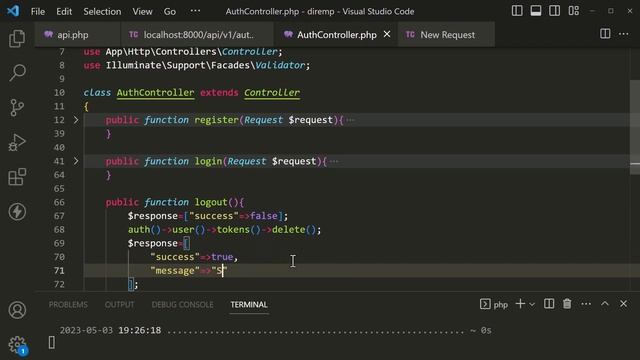Show more menu items via ellipsis
The width and height of the screenshot is (640, 360).
196,11
